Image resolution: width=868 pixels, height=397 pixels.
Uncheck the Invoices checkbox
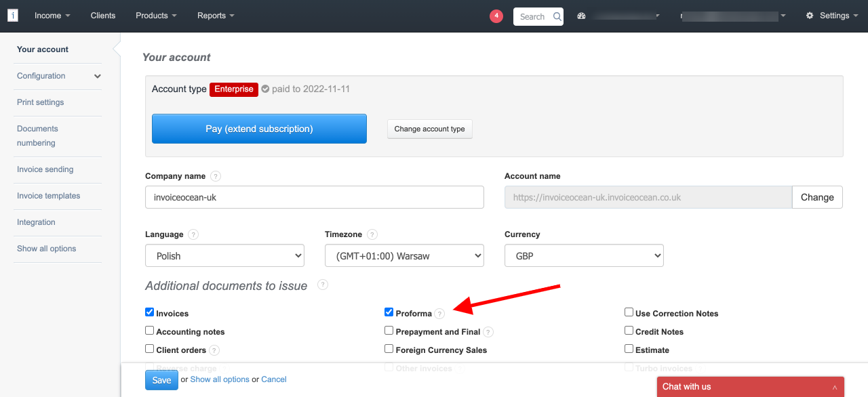[149, 312]
